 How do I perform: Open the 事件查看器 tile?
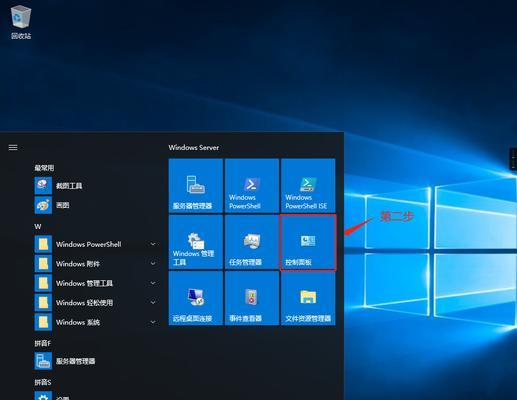coord(252,298)
